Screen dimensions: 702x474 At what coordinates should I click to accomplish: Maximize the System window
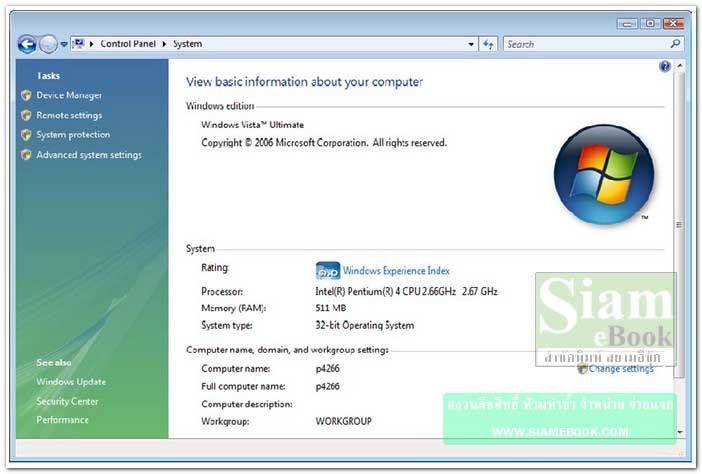650,24
